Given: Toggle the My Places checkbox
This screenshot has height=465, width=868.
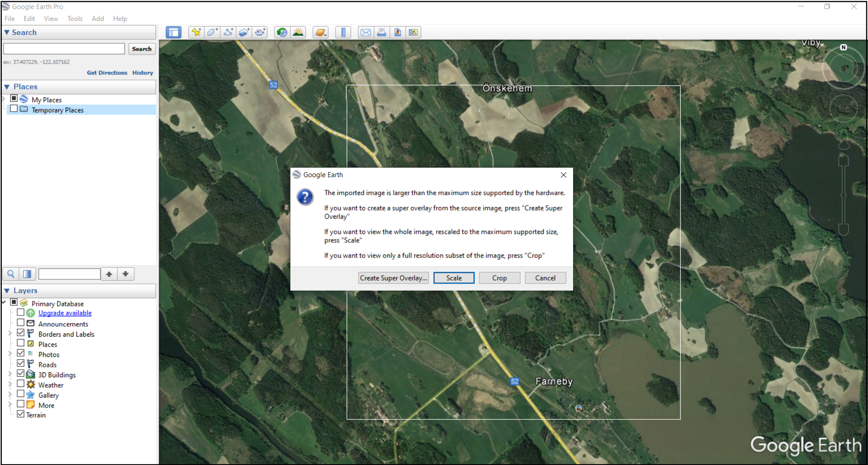Looking at the screenshot, I should pyautogui.click(x=14, y=99).
